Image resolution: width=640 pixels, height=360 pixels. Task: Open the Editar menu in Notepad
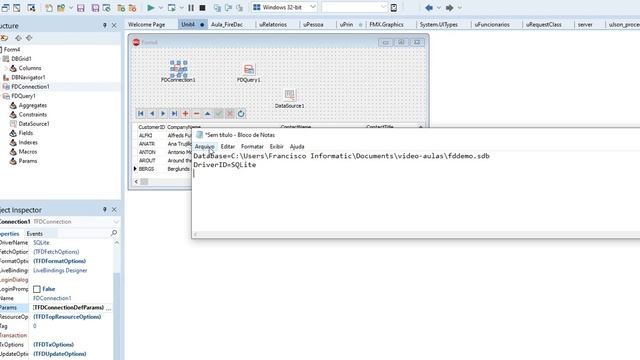pyautogui.click(x=227, y=146)
